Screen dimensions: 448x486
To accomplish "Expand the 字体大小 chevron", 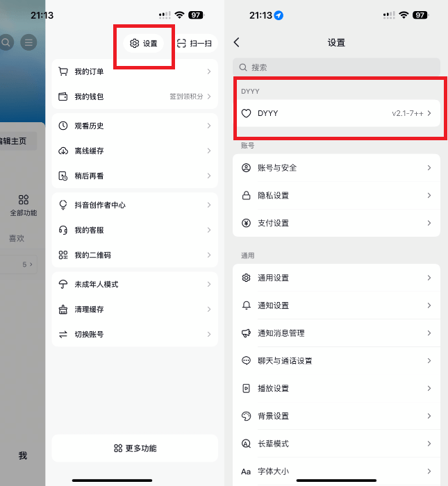I will click(x=429, y=471).
